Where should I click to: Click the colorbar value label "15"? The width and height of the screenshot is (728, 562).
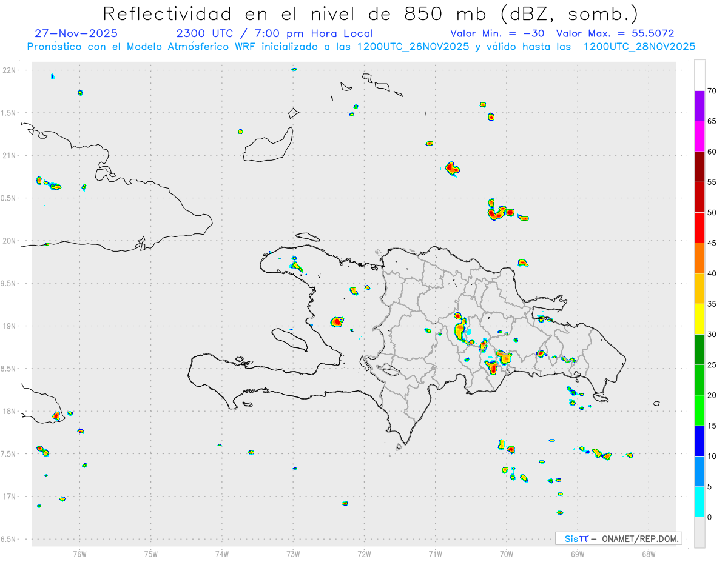[712, 426]
